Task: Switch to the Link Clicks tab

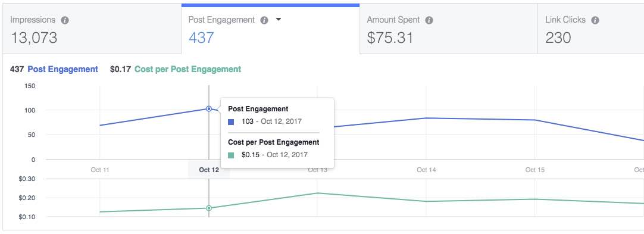Action: tap(590, 29)
